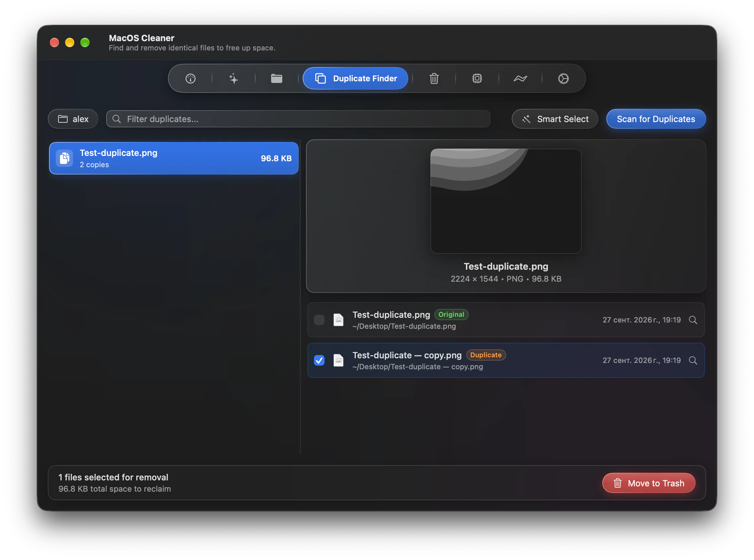This screenshot has width=754, height=560.
Task: Click the path ~/Desktop/Test-duplicate — copy.png
Action: click(418, 367)
